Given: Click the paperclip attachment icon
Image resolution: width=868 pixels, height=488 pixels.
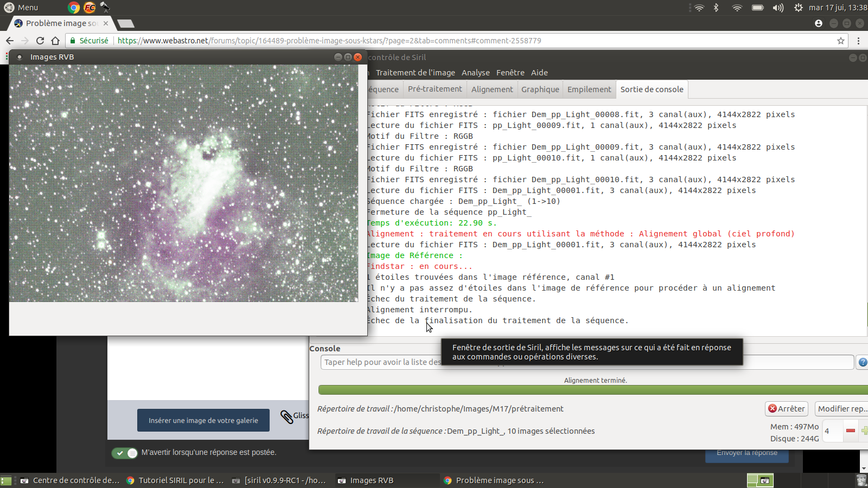Looking at the screenshot, I should click(x=287, y=416).
